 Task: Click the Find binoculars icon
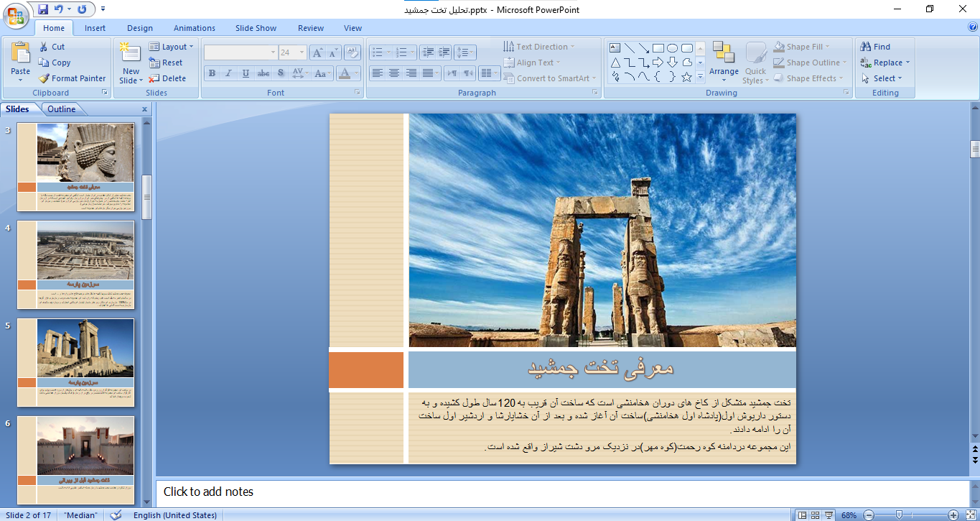[x=866, y=47]
